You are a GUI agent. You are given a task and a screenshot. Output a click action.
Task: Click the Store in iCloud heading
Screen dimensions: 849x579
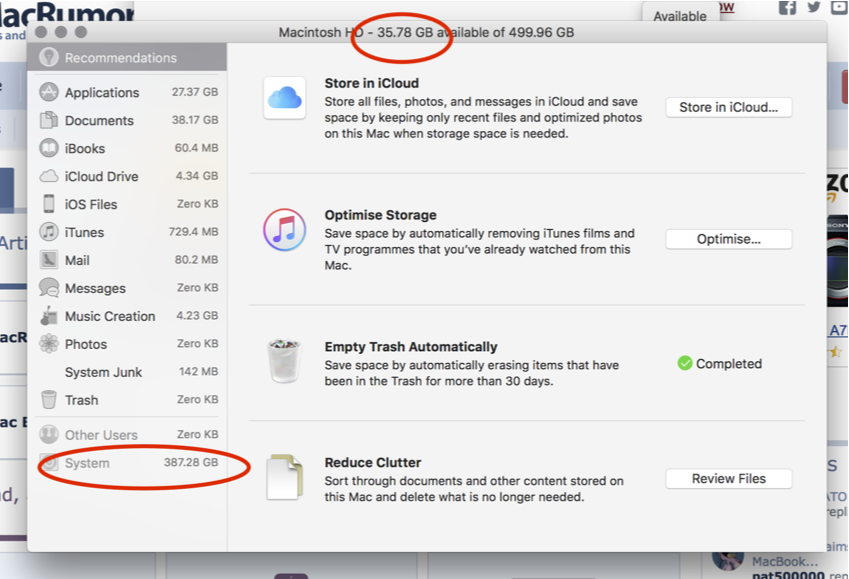[x=371, y=83]
